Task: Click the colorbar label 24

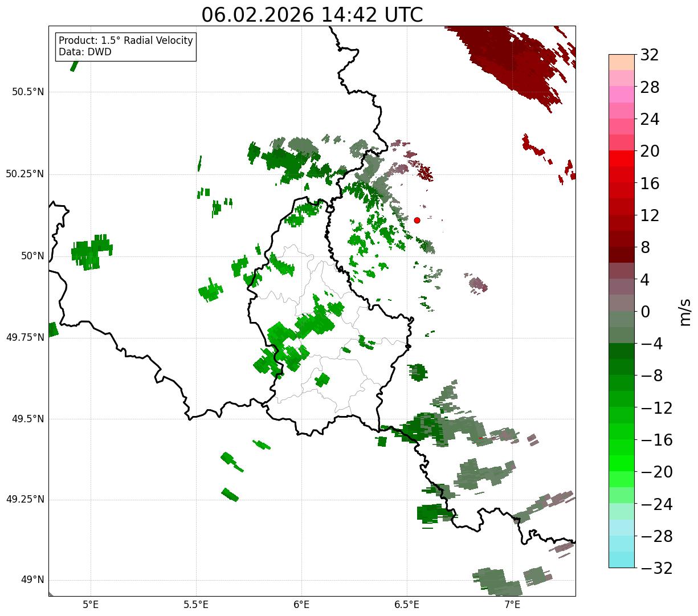Action: click(x=650, y=120)
